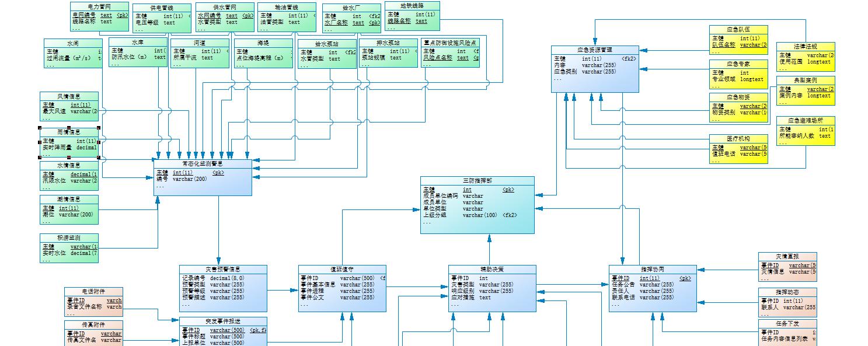868x346 pixels.
Task: Select the 三防指挥部 table header
Action: point(477,181)
